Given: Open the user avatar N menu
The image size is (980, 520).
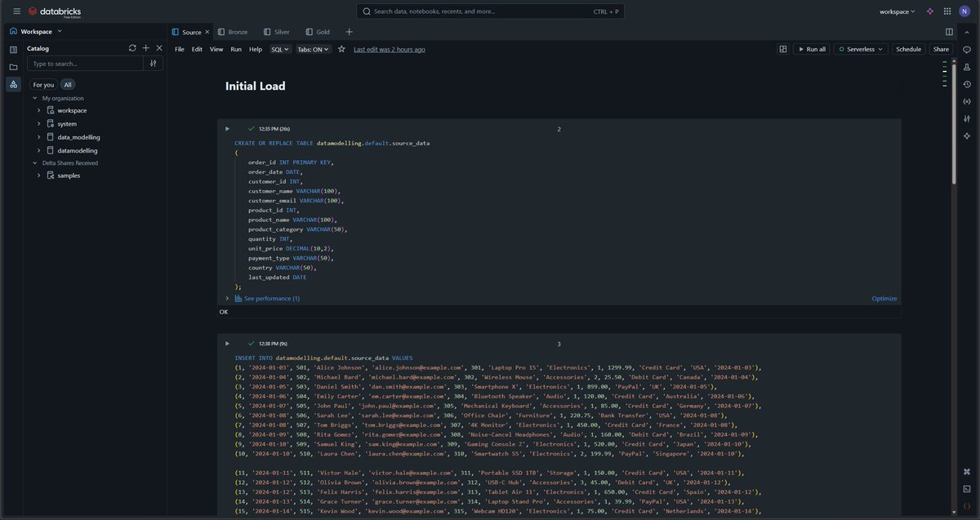Looking at the screenshot, I should pos(965,11).
